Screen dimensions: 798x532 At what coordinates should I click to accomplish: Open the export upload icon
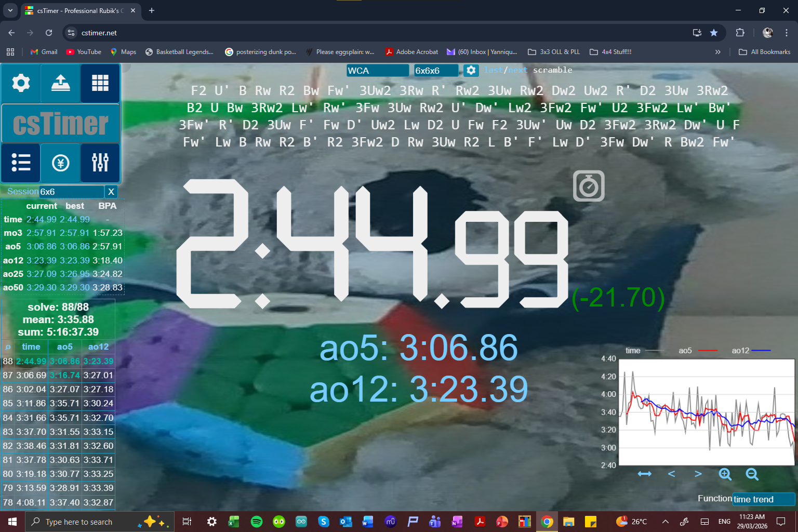coord(61,83)
